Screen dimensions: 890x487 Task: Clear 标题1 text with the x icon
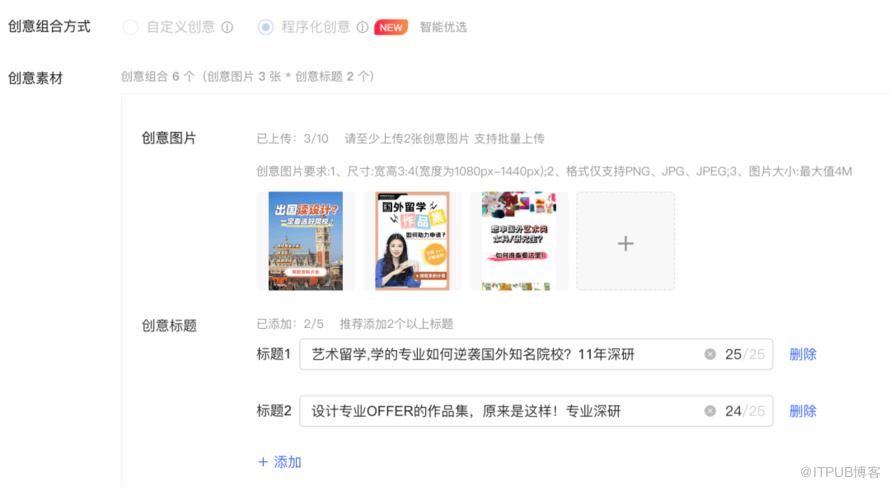point(710,354)
